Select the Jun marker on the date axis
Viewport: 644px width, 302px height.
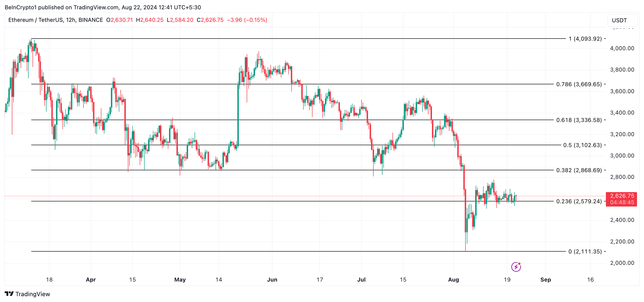coord(272,279)
